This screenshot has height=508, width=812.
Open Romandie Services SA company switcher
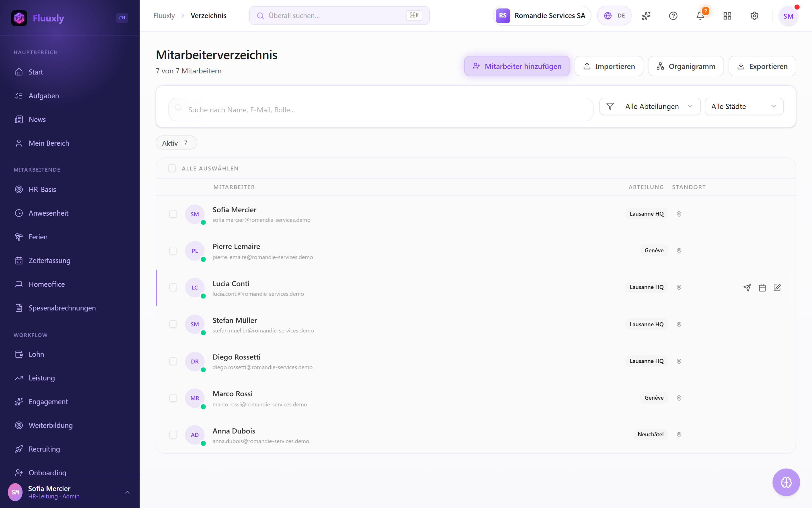pos(542,16)
